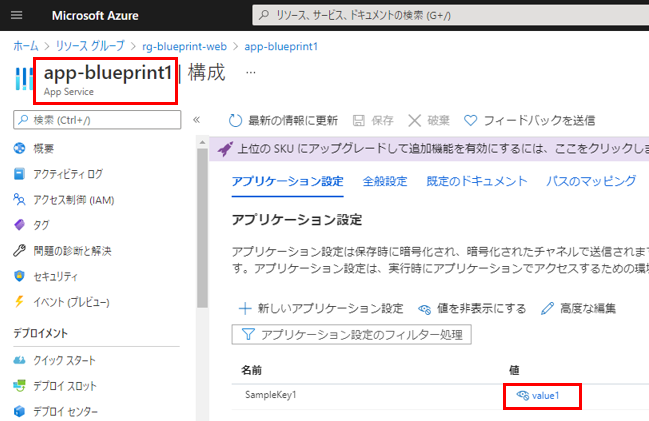Switch to パスのマッピング tab
This screenshot has height=421, width=649.
coord(591,181)
